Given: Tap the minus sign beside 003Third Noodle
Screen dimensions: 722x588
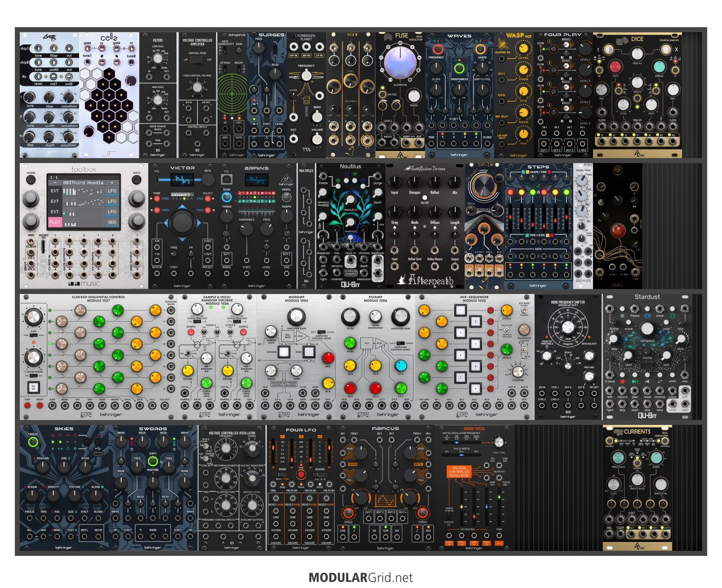Looking at the screenshot, I should pos(54,182).
